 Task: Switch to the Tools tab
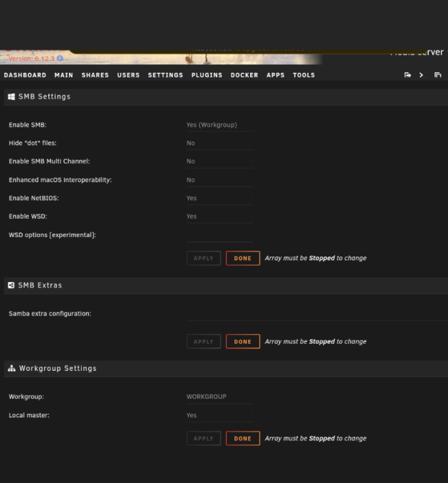(304, 75)
